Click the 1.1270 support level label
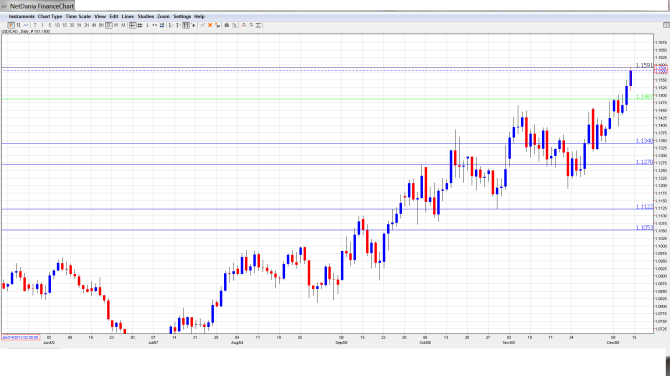Screen dimensions: 670x376 pos(644,162)
